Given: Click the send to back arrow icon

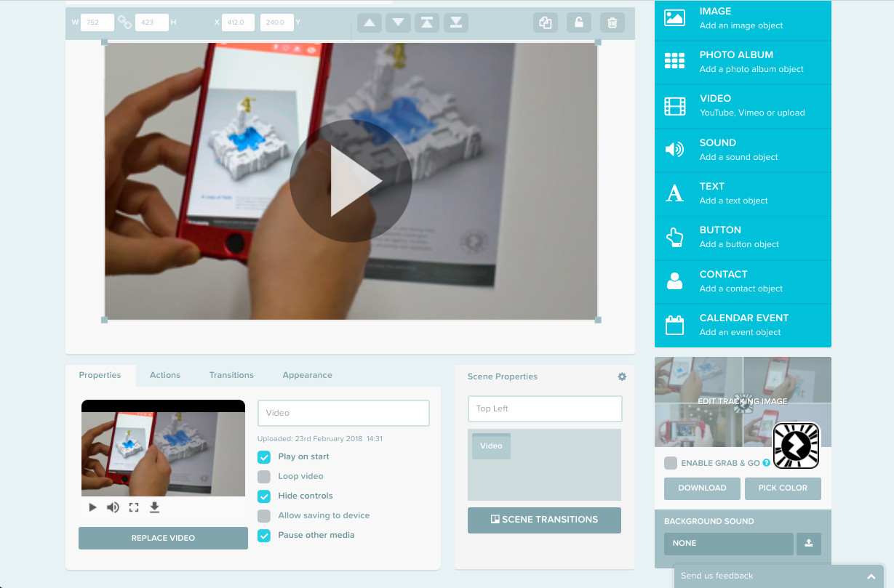Looking at the screenshot, I should click(x=455, y=23).
